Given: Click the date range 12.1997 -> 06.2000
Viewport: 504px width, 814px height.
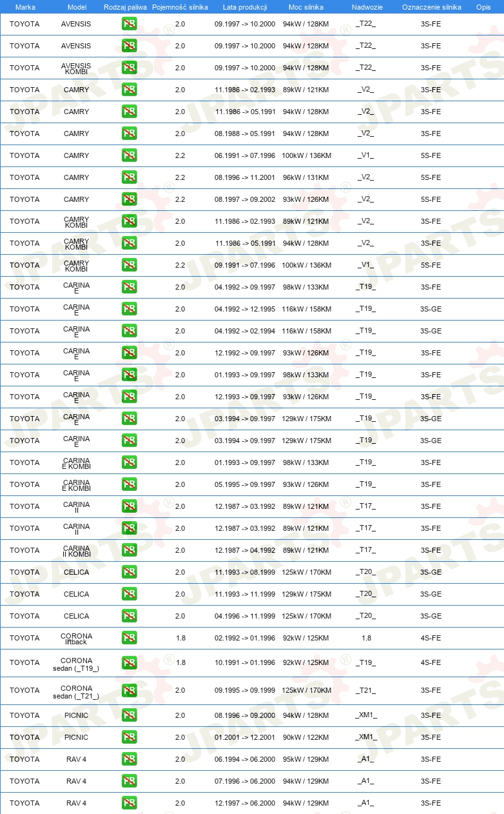Looking at the screenshot, I should pos(245,803).
